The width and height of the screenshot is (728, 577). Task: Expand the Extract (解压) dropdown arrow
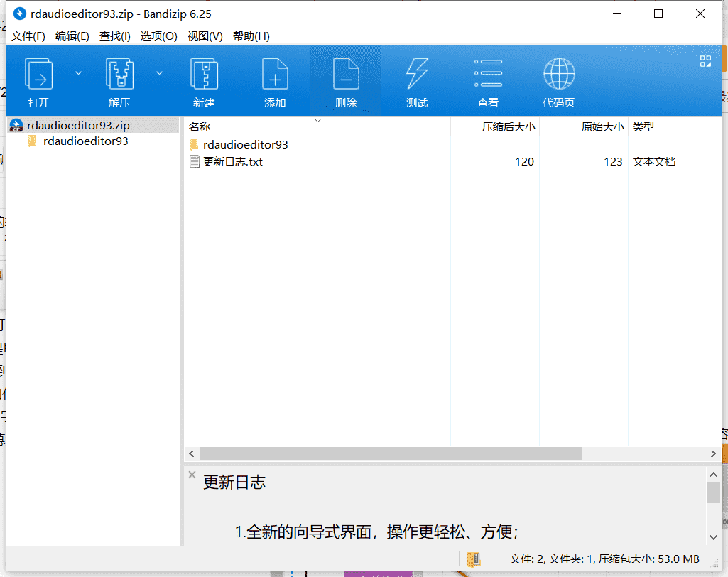(159, 73)
